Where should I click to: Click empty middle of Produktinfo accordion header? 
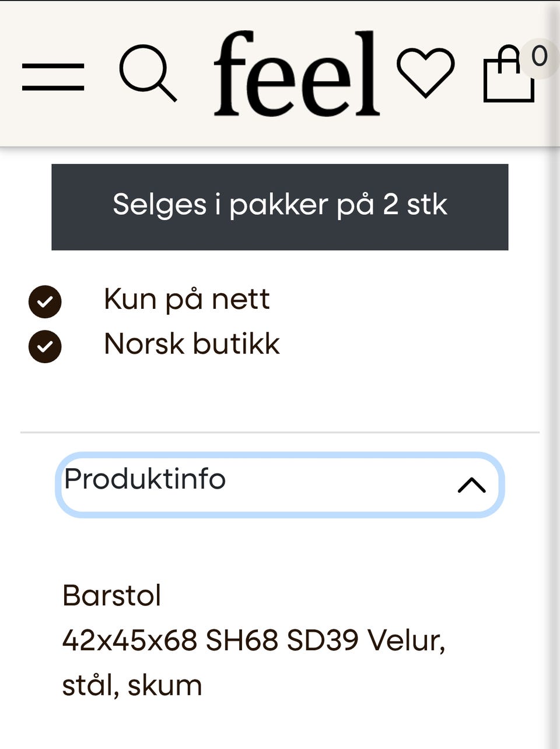coord(338,485)
